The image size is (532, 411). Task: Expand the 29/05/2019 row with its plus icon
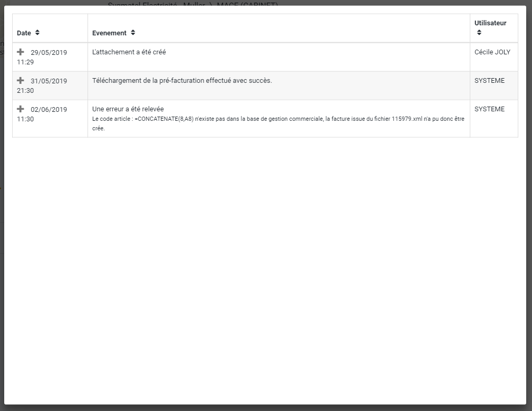coord(21,52)
